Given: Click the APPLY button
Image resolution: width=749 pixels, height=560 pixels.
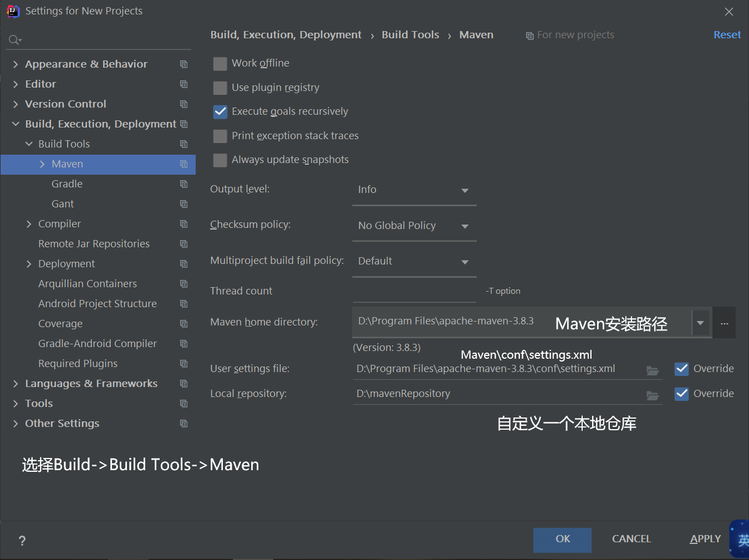Looking at the screenshot, I should pos(705,539).
